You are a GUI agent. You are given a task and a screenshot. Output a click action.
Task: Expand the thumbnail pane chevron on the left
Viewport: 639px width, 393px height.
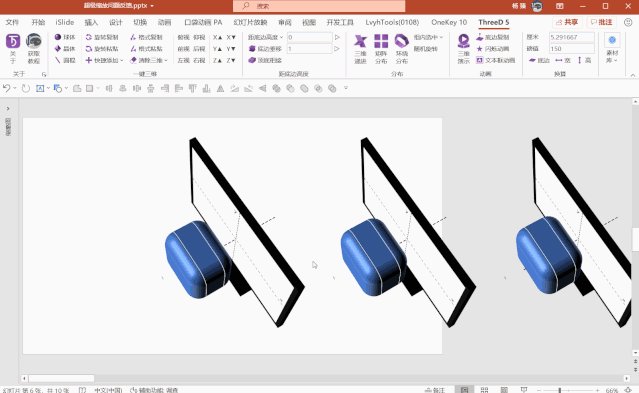8,109
